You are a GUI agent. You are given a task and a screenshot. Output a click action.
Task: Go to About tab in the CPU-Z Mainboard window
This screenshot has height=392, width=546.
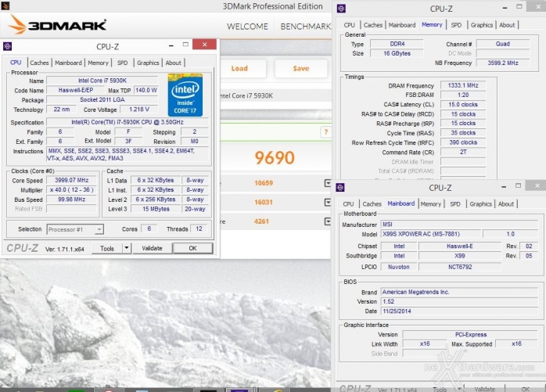pos(506,204)
